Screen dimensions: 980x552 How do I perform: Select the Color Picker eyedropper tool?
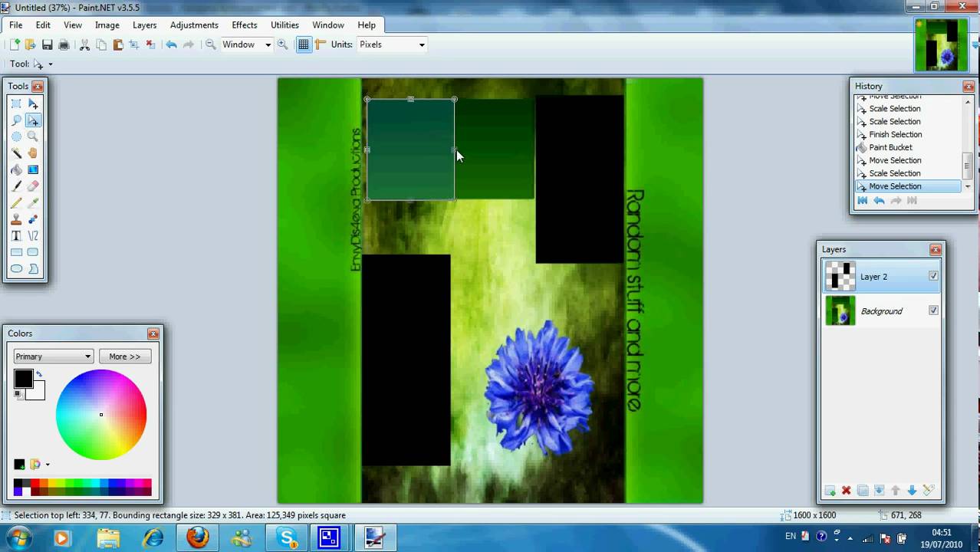coord(32,201)
